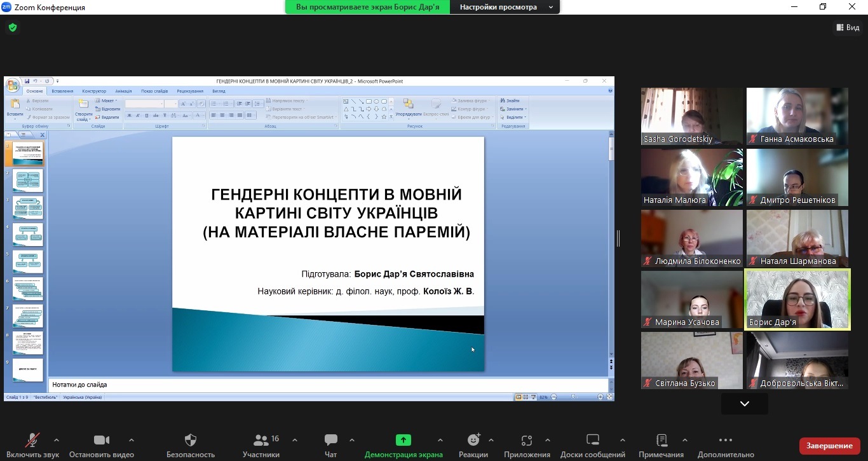Click the zoom in plus button
Image resolution: width=868 pixels, height=461 pixels.
[600, 397]
